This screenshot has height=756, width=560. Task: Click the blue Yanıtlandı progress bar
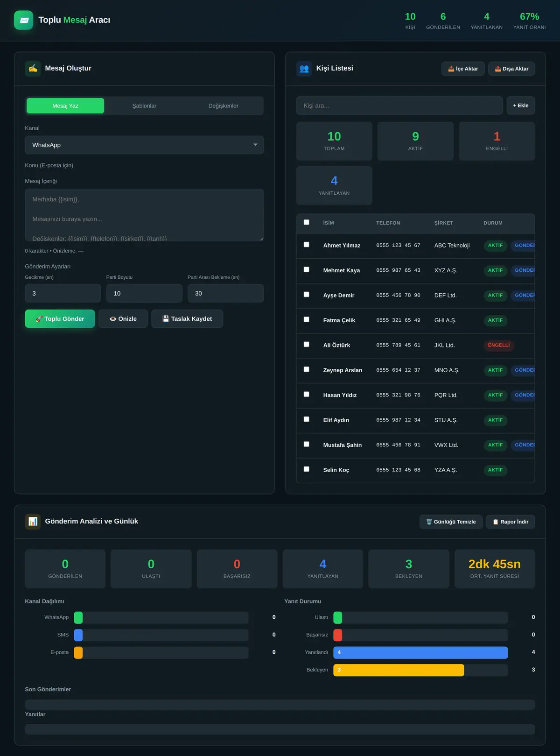tap(420, 652)
